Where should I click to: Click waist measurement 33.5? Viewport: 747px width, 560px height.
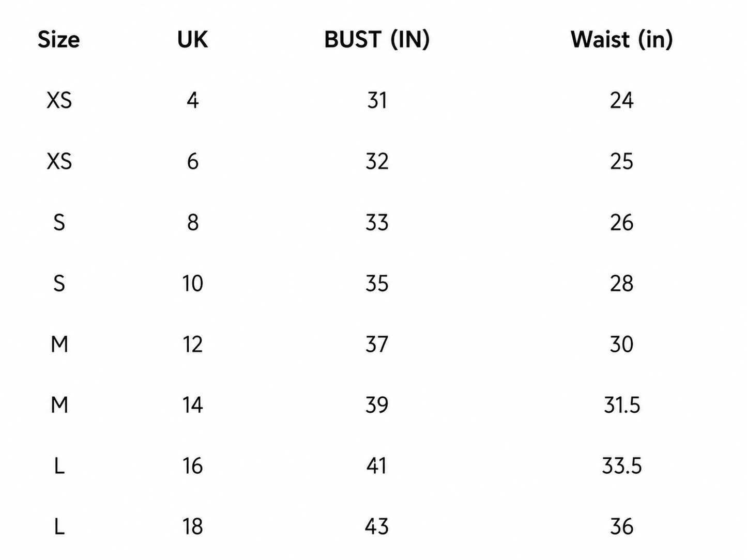coord(622,466)
